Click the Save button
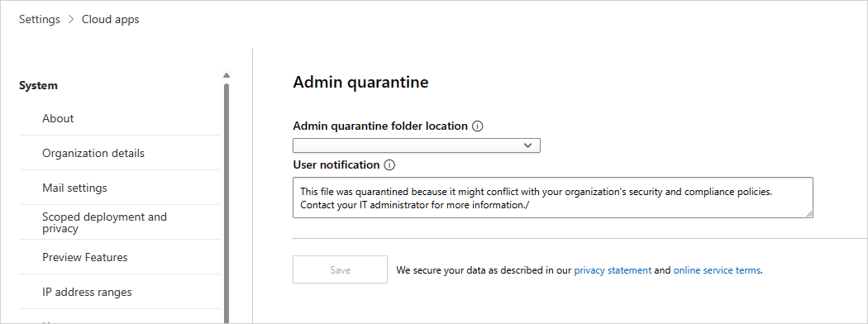Image resolution: width=868 pixels, height=324 pixels. pos(340,269)
